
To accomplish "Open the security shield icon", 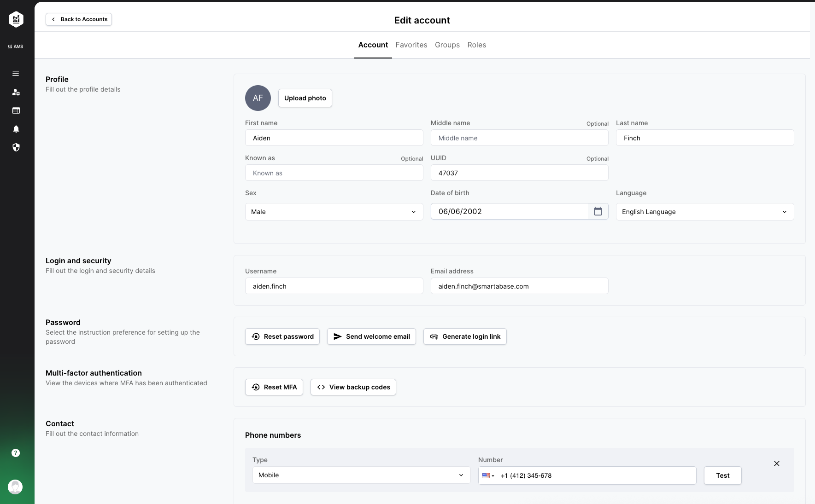I will (x=16, y=147).
